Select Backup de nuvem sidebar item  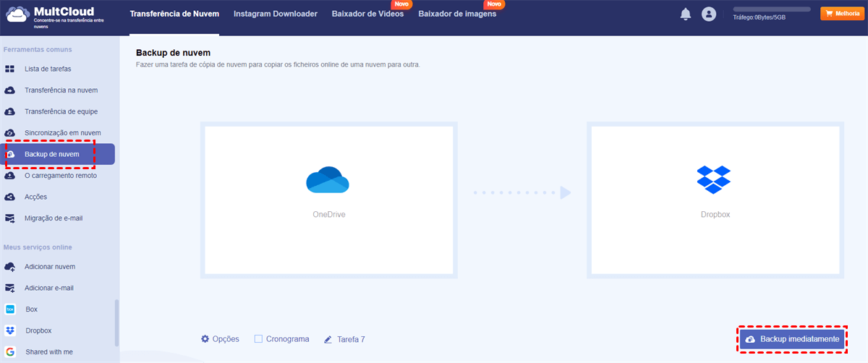point(58,154)
